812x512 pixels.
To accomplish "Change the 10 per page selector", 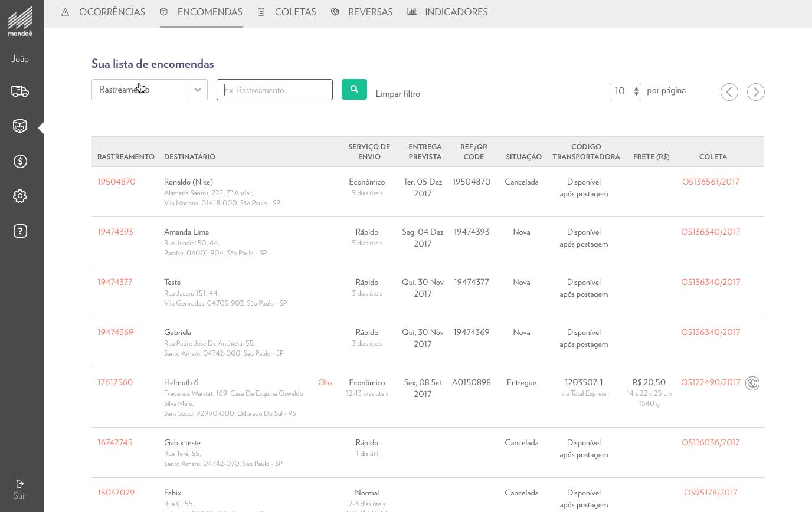I will click(625, 91).
